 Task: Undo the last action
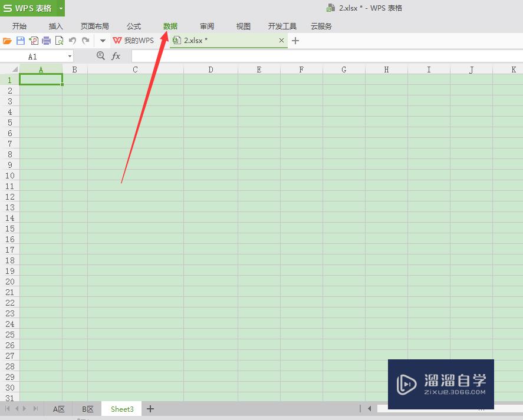pyautogui.click(x=71, y=40)
